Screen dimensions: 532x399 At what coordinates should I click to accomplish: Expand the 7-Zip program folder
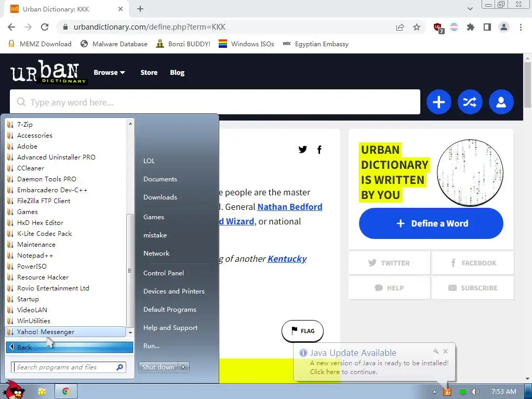tap(66, 125)
